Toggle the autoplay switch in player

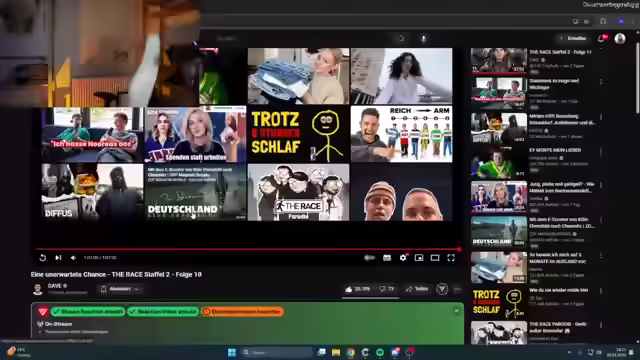(369, 258)
